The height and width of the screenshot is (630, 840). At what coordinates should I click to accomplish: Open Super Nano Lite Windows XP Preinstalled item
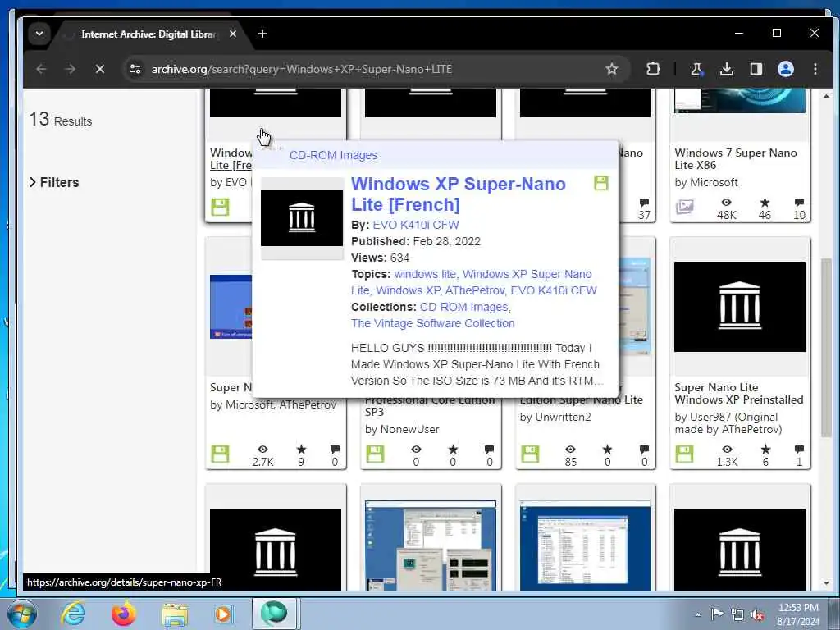[739, 394]
